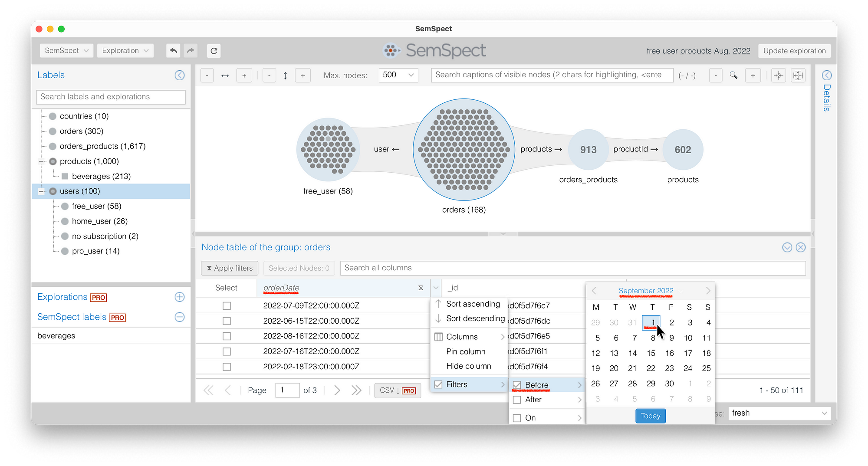Viewport: 868px width, 466px height.
Task: Collapse the products tree node
Action: 41,161
